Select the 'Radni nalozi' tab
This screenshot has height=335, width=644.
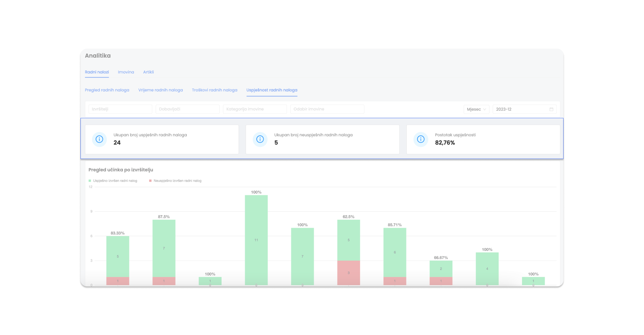(97, 72)
